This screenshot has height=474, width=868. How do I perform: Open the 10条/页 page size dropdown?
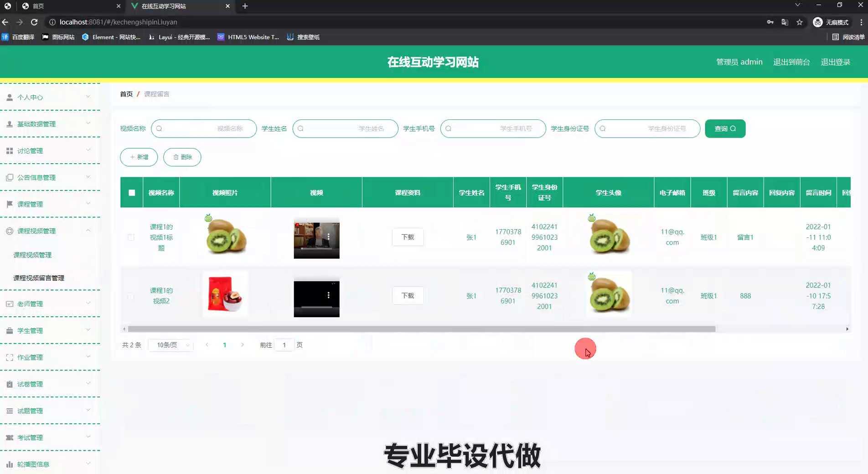(171, 345)
